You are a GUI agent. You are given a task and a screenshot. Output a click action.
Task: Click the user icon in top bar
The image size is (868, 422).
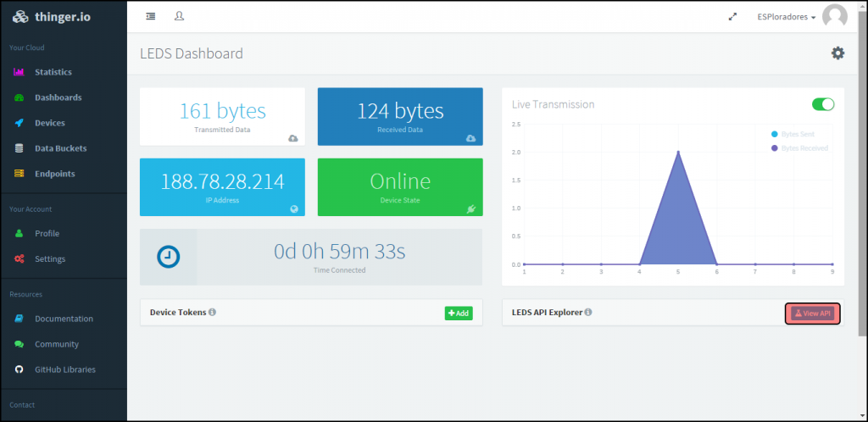coord(179,16)
